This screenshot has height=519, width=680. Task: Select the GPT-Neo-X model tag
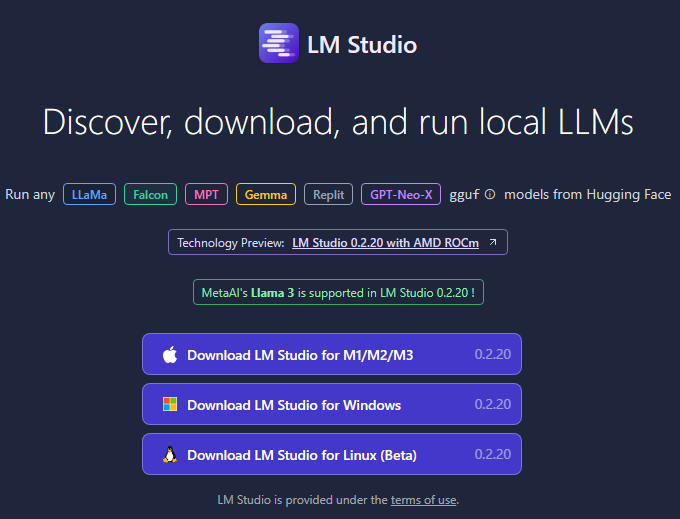coord(401,194)
